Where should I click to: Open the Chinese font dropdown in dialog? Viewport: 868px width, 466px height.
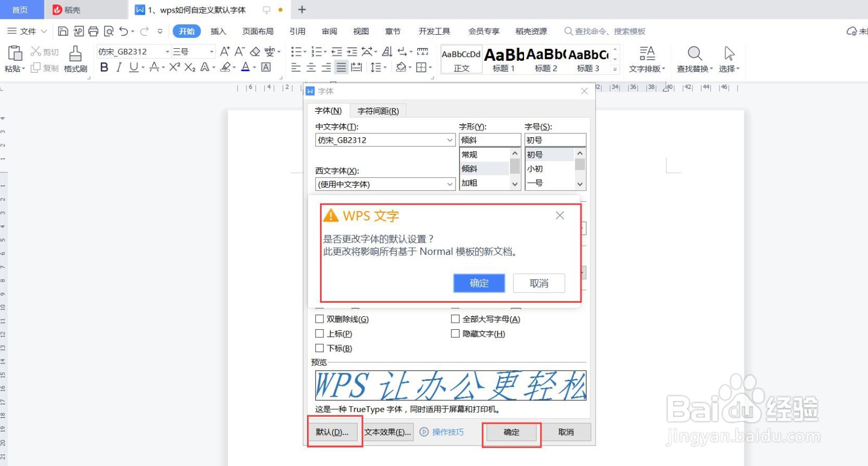click(x=450, y=140)
